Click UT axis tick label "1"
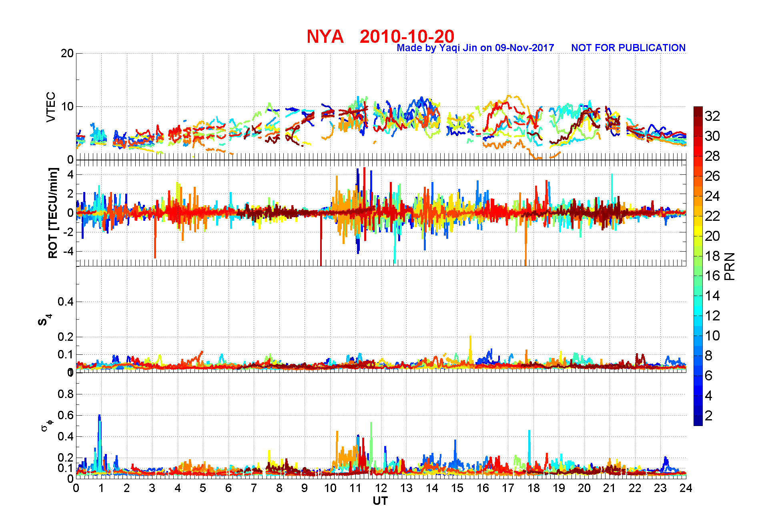 (101, 488)
